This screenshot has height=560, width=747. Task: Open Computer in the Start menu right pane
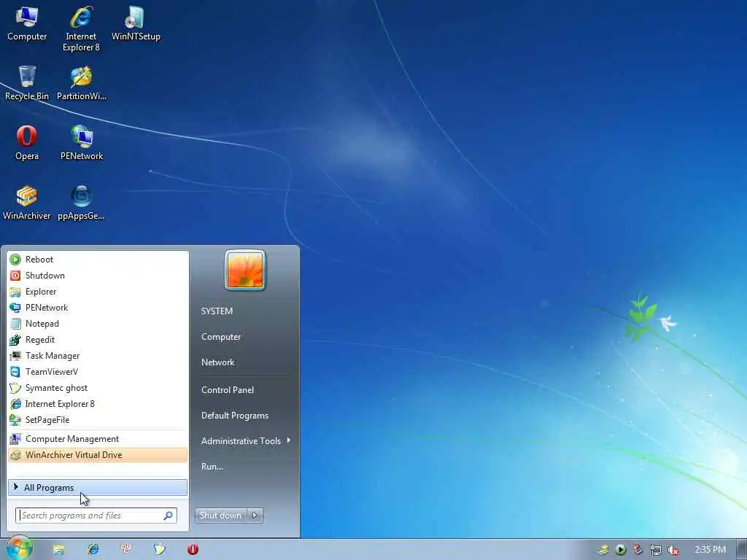point(221,337)
